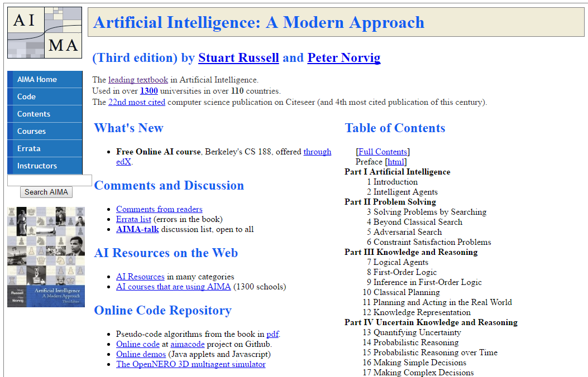Open the edX course link
The height and width of the screenshot is (377, 588).
tap(123, 162)
